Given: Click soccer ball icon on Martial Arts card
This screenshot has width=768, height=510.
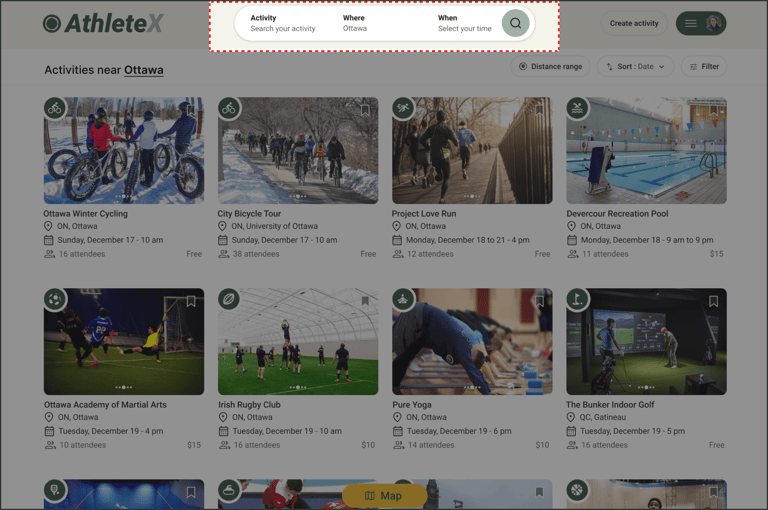Looking at the screenshot, I should pos(55,299).
